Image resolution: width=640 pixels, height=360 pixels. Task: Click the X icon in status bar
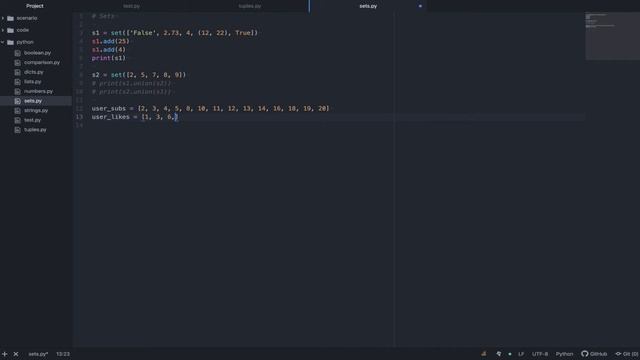16,354
